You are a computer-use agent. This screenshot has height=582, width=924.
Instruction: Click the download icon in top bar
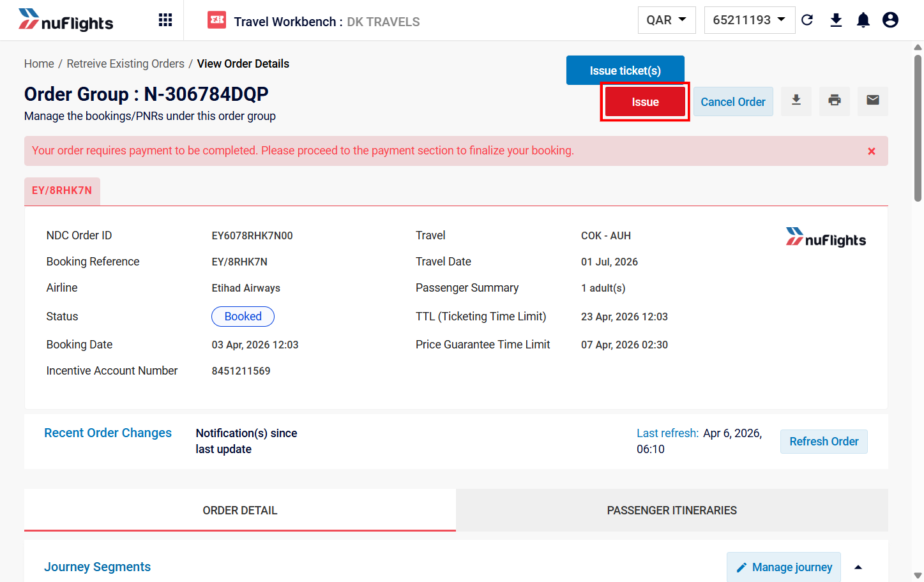(836, 20)
